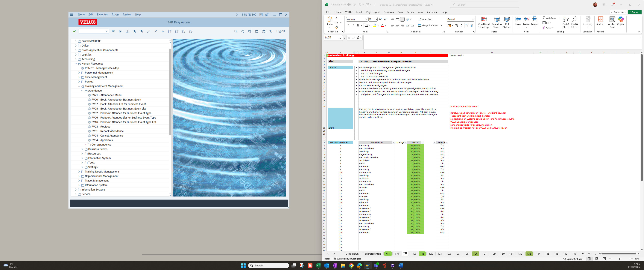Open Analyze Data in Excel

click(612, 22)
